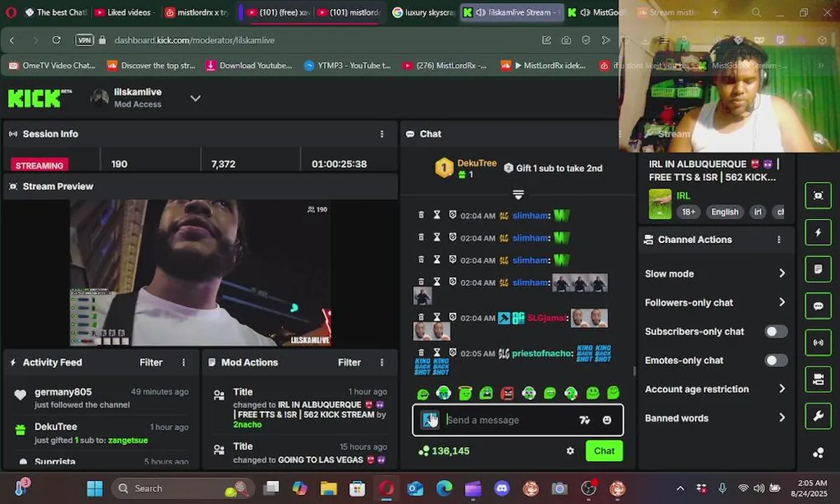Image resolution: width=840 pixels, height=504 pixels.
Task: Toggle Subscribers-only chat
Action: (x=776, y=332)
